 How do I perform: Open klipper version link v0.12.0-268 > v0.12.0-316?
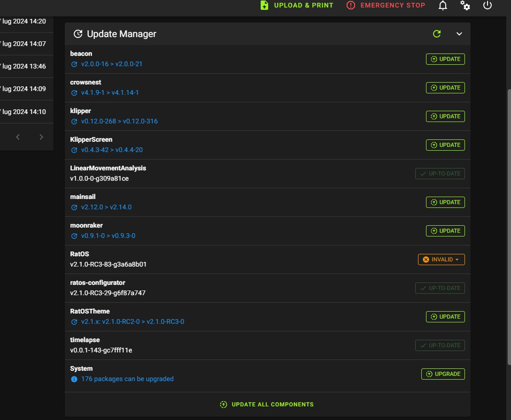point(119,122)
